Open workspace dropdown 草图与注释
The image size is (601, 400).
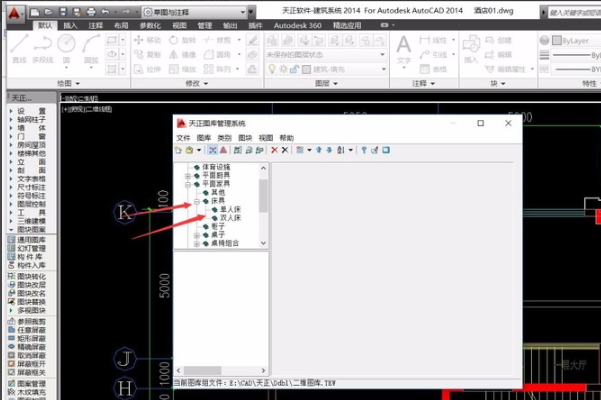(x=194, y=12)
